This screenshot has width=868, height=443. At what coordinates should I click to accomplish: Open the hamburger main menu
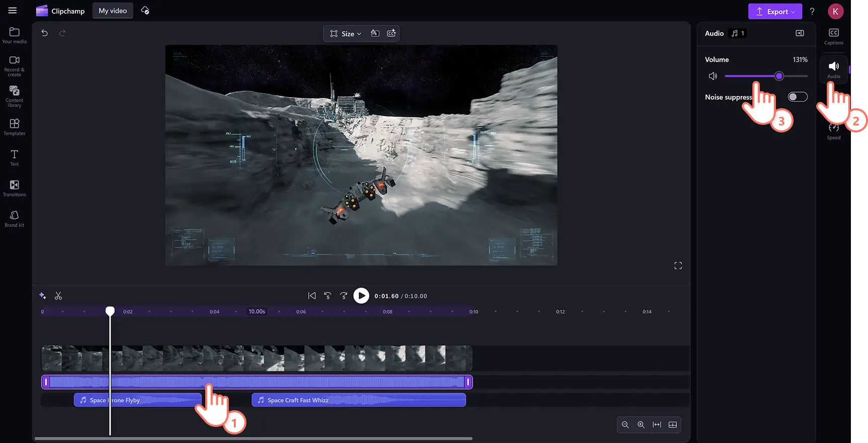[x=13, y=11]
